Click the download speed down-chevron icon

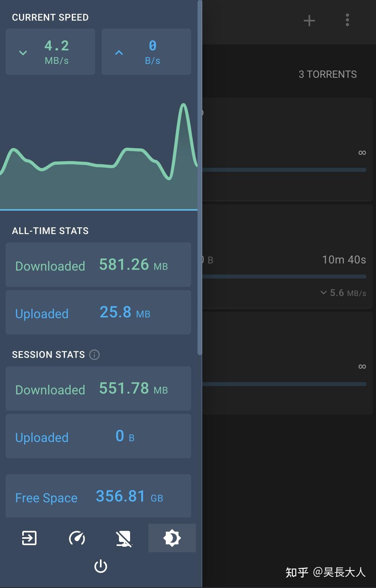click(x=23, y=53)
